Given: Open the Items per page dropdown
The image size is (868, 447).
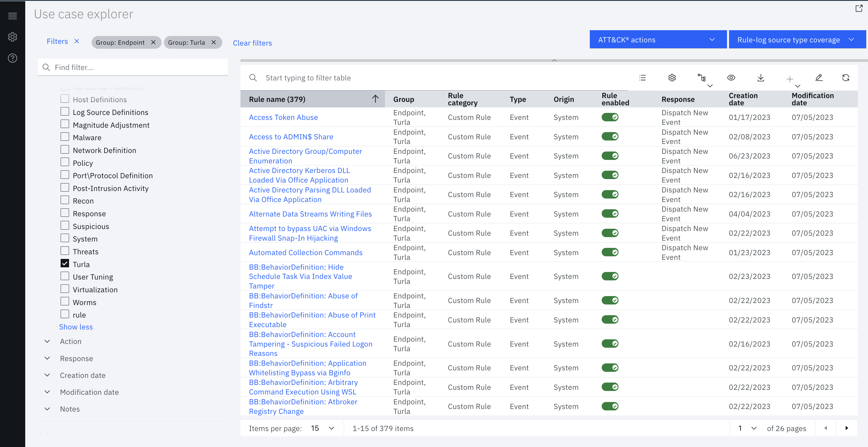Looking at the screenshot, I should (x=322, y=428).
